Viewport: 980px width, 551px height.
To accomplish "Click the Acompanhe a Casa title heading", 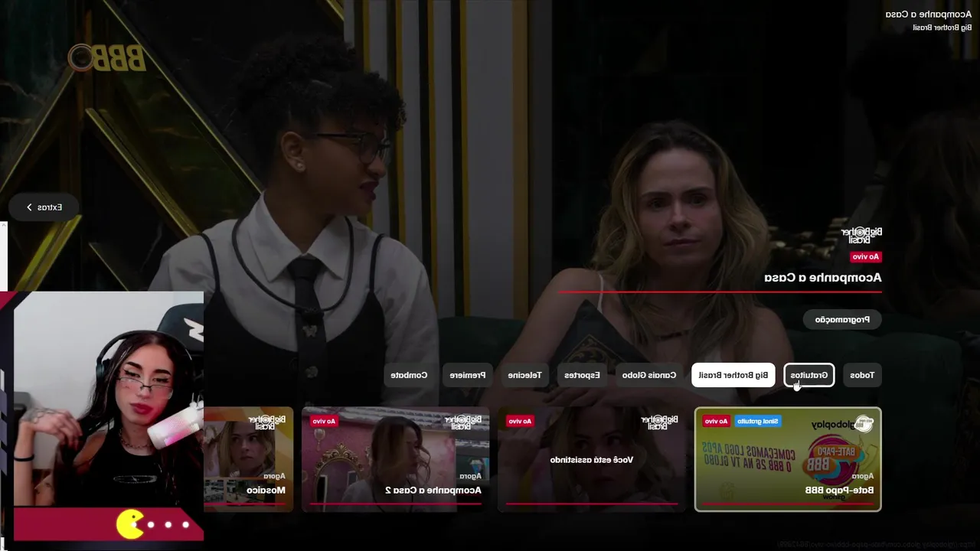I will (823, 277).
